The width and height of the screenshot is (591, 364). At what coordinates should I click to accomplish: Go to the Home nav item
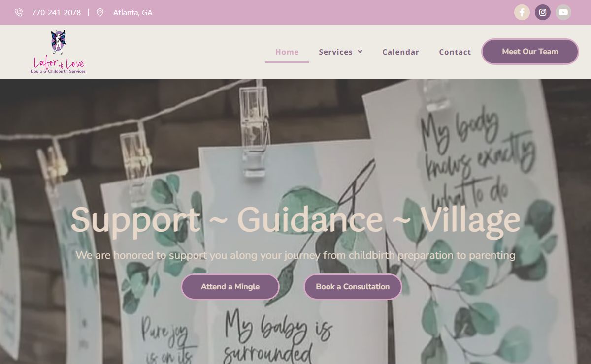pos(287,52)
